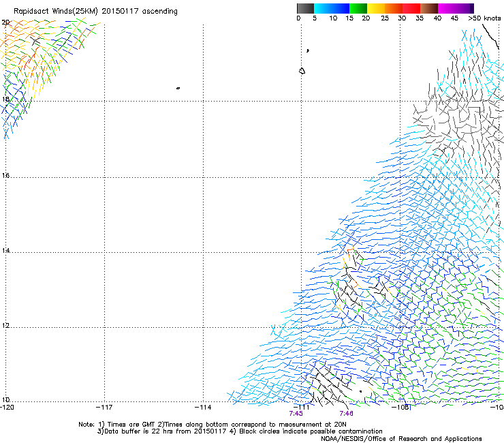Click the small island outline near -111, 19N

302,71
